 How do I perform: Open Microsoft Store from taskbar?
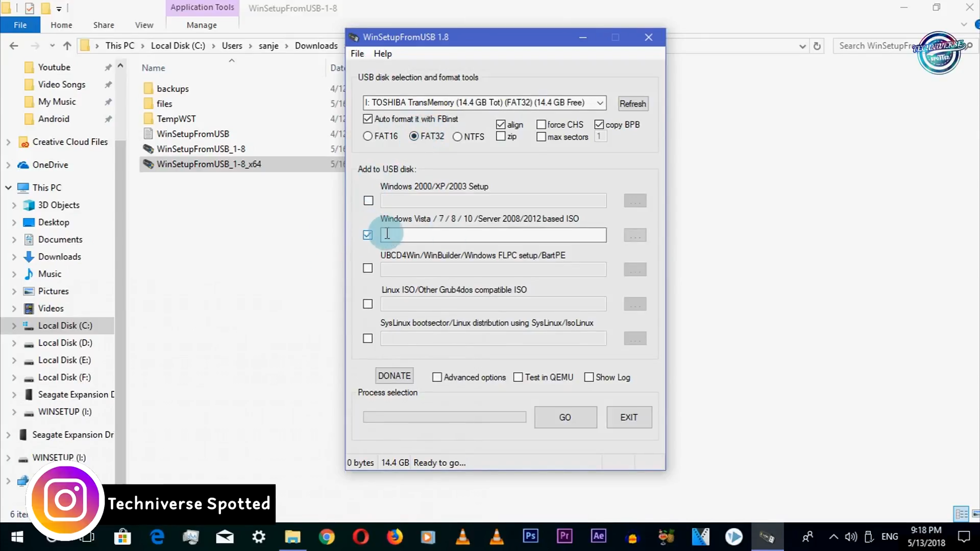(122, 537)
